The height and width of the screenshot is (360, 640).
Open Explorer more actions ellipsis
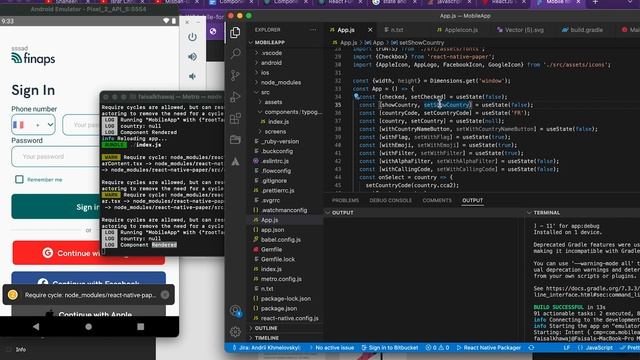[x=313, y=30]
